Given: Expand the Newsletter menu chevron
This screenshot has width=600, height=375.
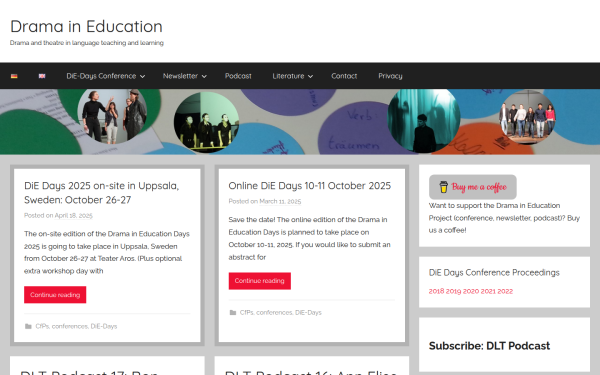Looking at the screenshot, I should [x=204, y=77].
